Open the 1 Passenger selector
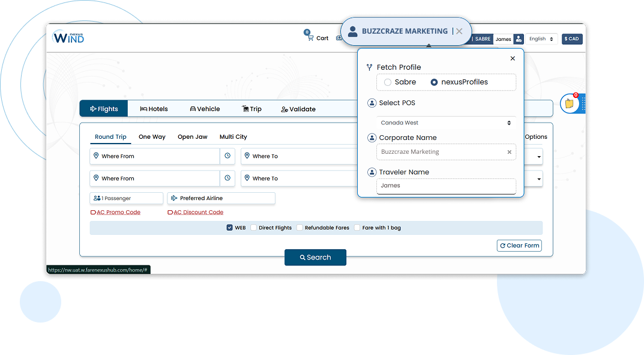 click(127, 198)
